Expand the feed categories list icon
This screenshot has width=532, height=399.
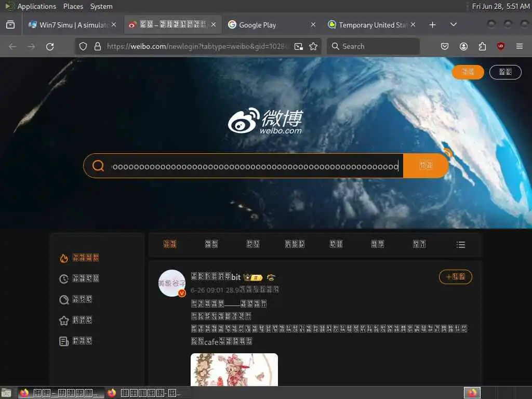pyautogui.click(x=460, y=245)
